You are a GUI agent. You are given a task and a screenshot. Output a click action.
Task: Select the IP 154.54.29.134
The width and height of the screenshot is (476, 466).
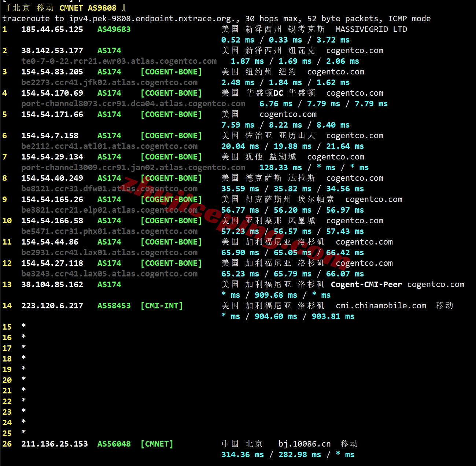pos(52,157)
